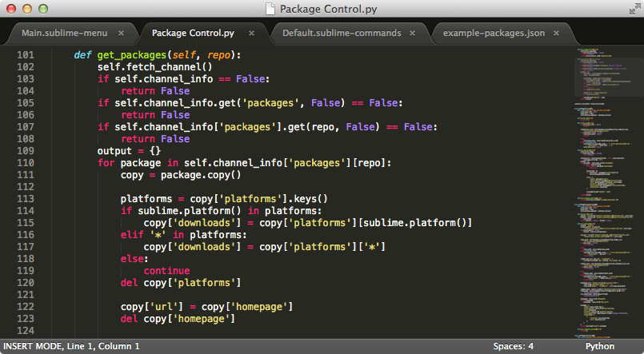
Task: Close the example-packages.json tab
Action: (x=556, y=34)
